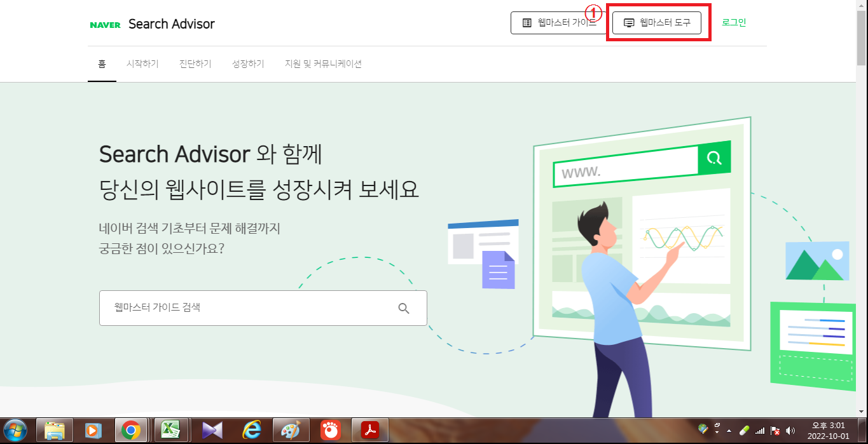Select the 진단하기 tab

click(x=195, y=64)
